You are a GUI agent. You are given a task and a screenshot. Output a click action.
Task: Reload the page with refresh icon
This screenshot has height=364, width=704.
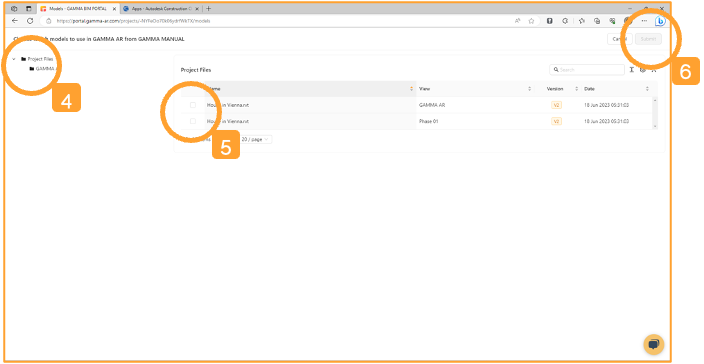click(30, 21)
